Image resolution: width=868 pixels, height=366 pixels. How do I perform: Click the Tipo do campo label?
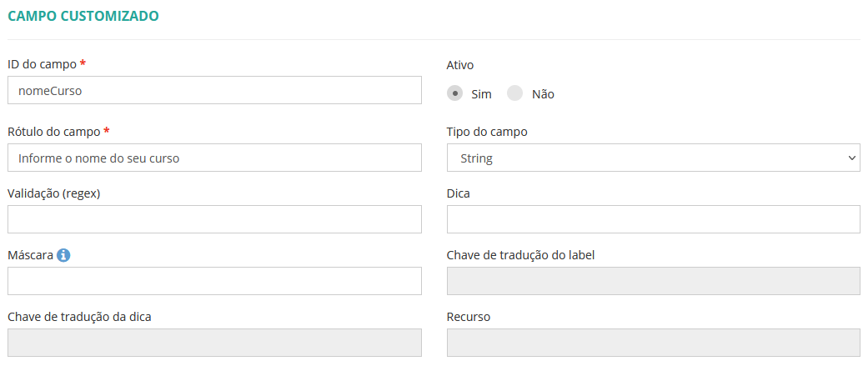pyautogui.click(x=487, y=132)
